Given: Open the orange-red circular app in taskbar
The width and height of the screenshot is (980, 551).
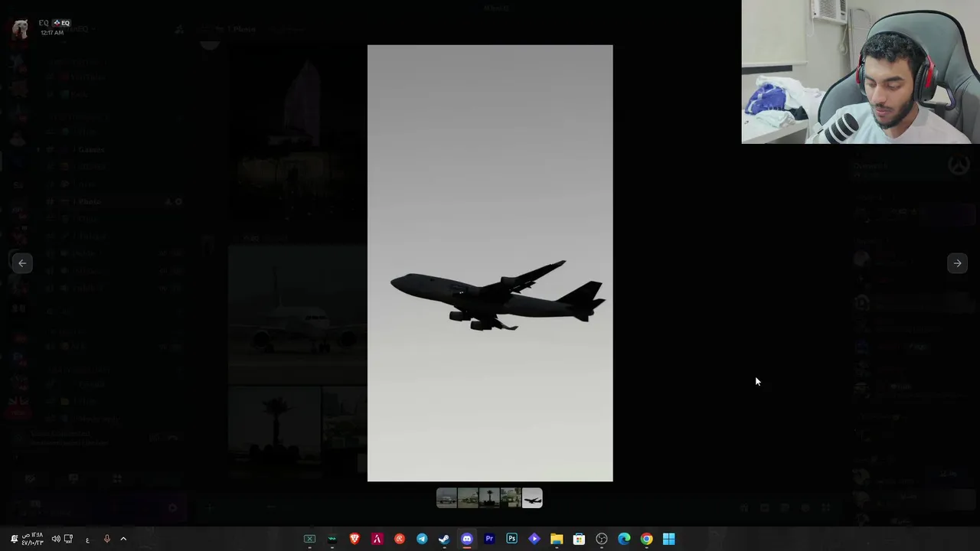Looking at the screenshot, I should pyautogui.click(x=400, y=540).
